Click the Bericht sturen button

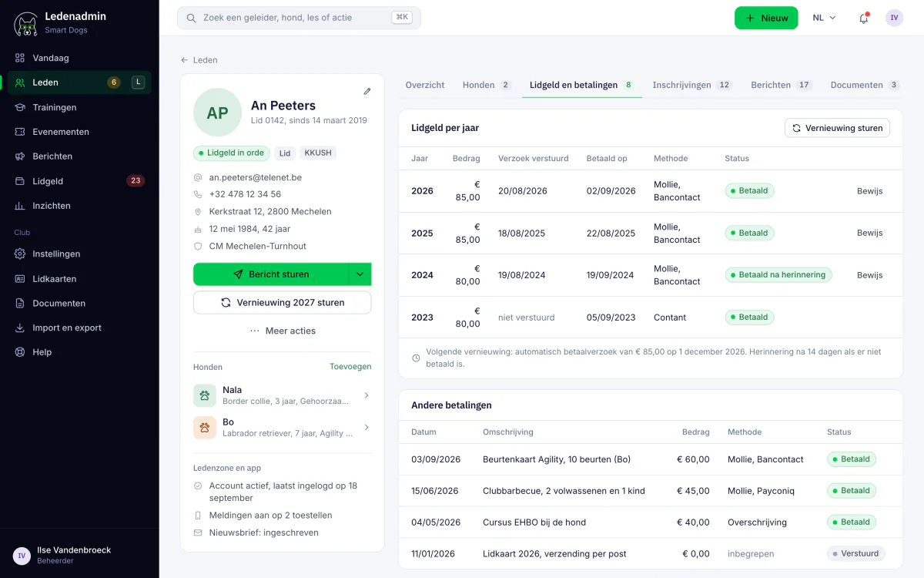[x=271, y=274]
